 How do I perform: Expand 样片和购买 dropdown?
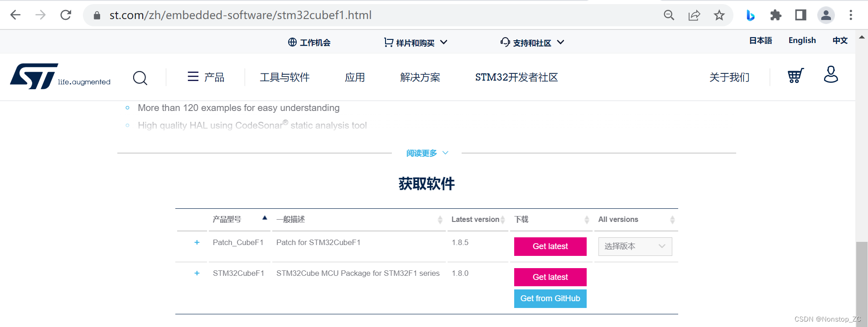coord(415,42)
